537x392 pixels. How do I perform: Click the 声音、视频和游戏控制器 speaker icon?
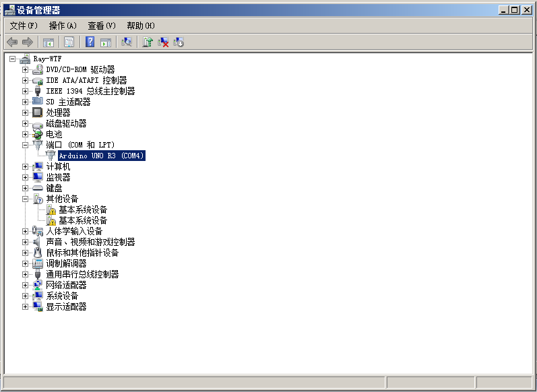pos(38,242)
